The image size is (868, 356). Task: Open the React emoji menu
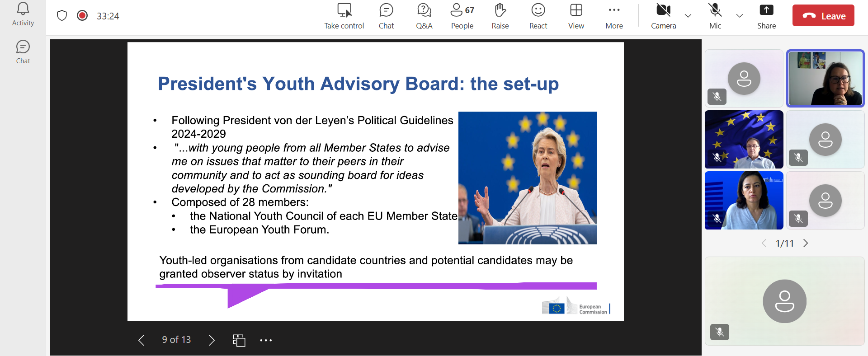point(538,16)
